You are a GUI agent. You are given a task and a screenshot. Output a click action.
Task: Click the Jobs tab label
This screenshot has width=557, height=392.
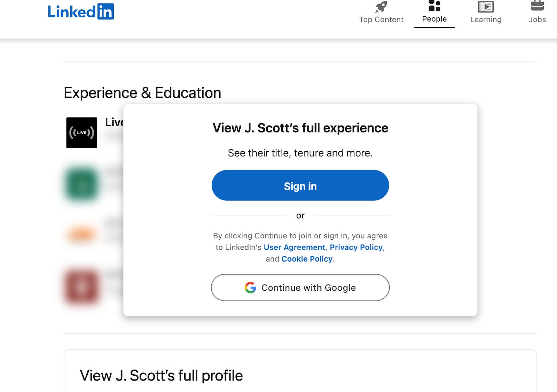(537, 19)
